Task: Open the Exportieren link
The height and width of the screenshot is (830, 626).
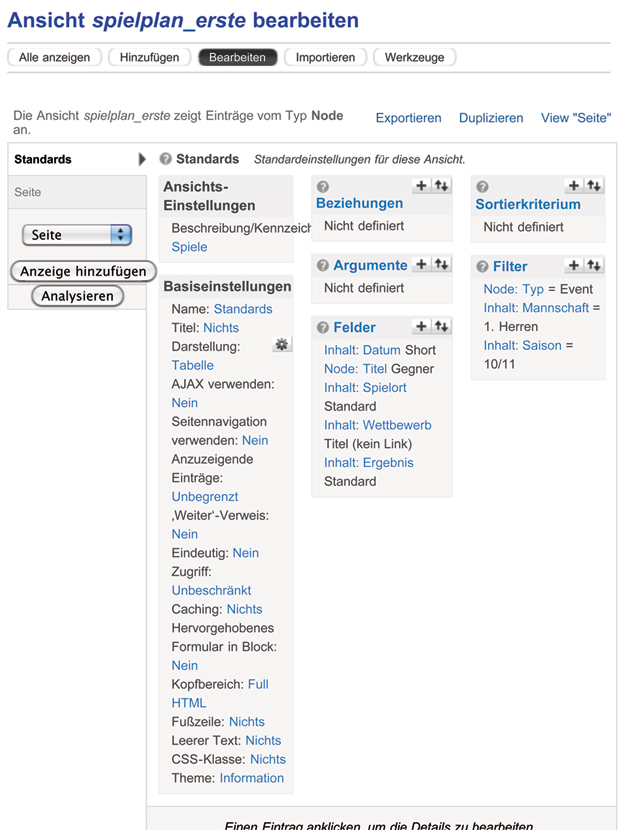Action: click(408, 118)
